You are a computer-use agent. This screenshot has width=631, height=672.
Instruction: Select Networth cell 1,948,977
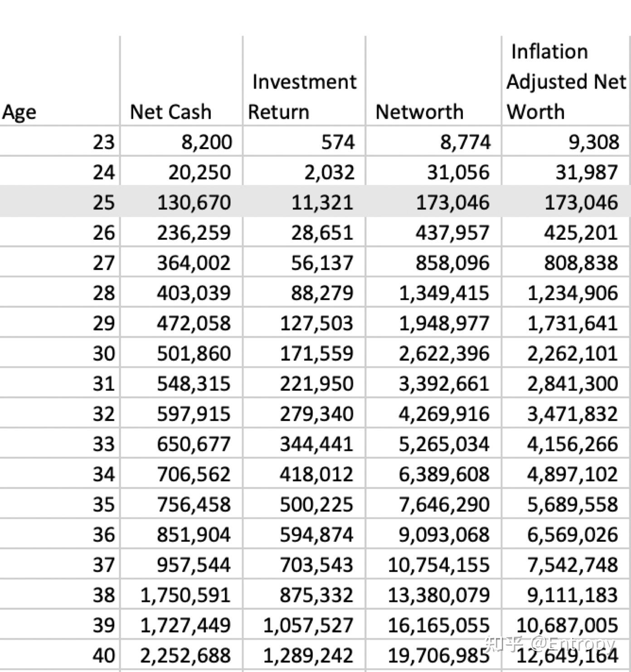[x=444, y=323]
